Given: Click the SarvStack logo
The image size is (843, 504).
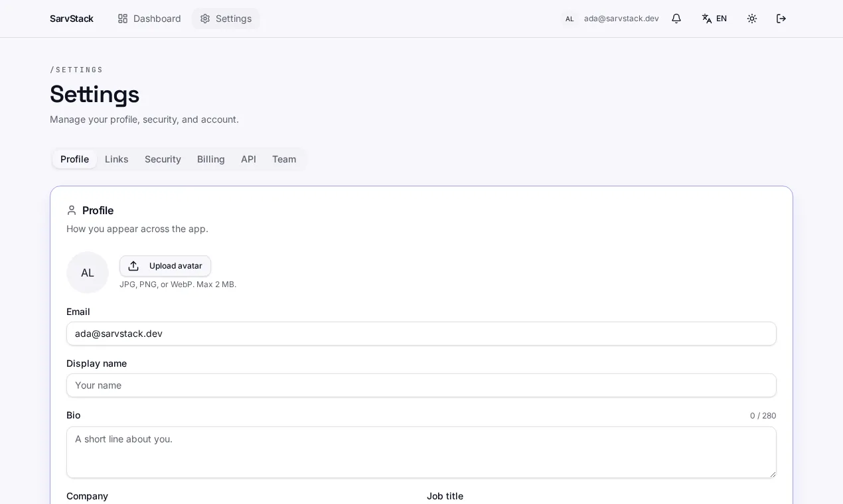Looking at the screenshot, I should point(72,19).
